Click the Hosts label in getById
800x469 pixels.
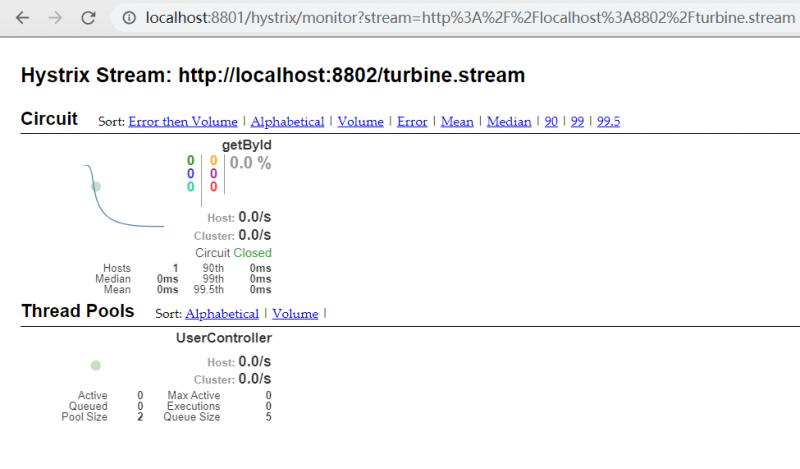[x=117, y=268]
